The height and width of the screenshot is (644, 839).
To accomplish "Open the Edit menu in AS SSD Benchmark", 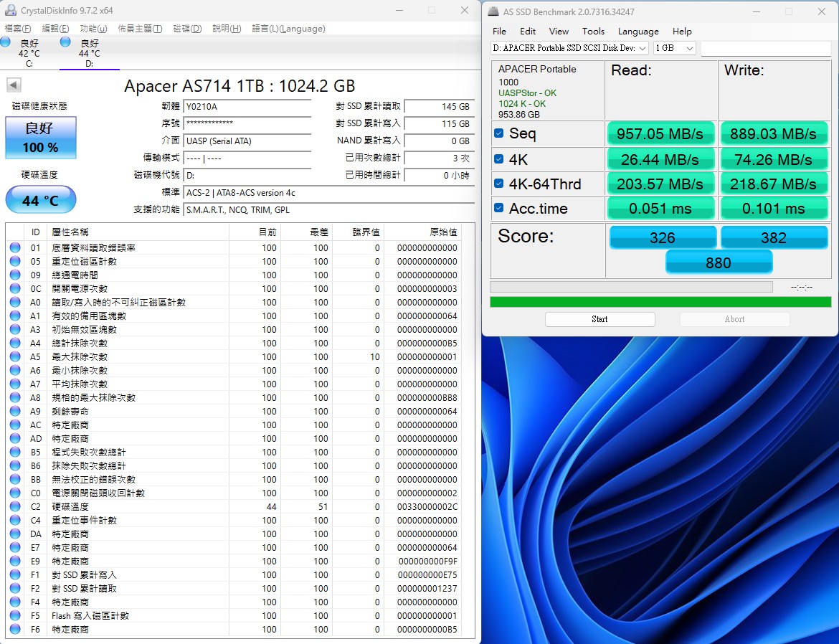I will (528, 31).
